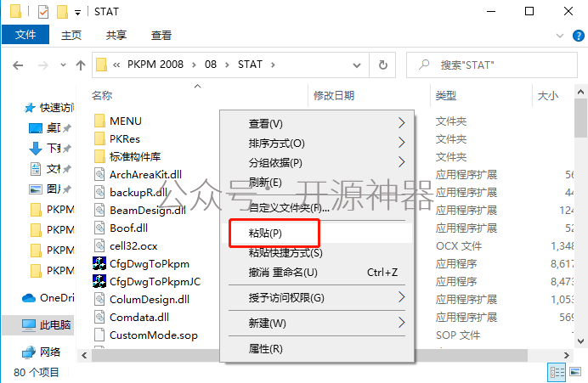Open the 文档 documents item in sidebar
Viewport: 588px width, 383px height.
[49, 169]
